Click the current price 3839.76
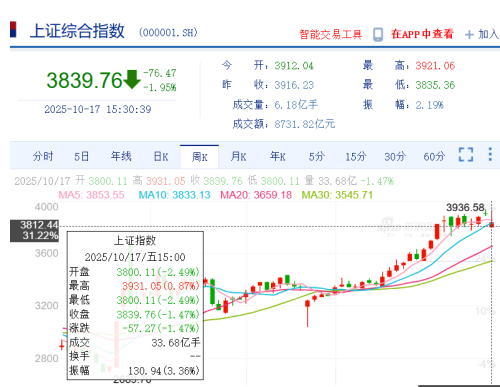 [x=84, y=80]
